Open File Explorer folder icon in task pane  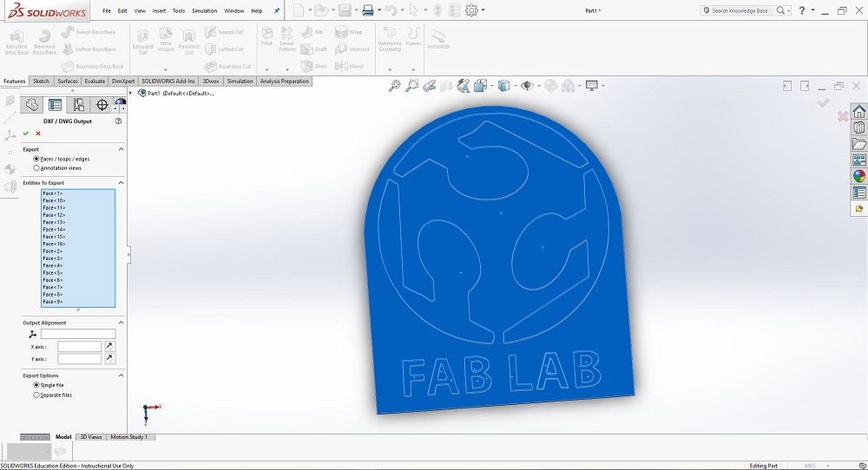(858, 144)
